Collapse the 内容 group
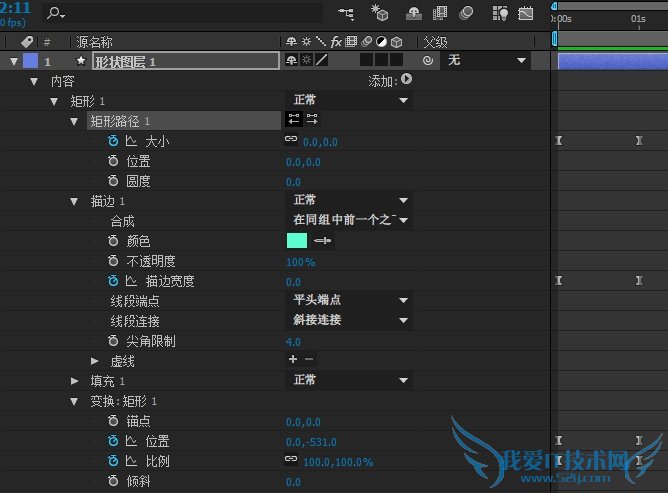Screen dimensions: 668x493 tap(34, 81)
